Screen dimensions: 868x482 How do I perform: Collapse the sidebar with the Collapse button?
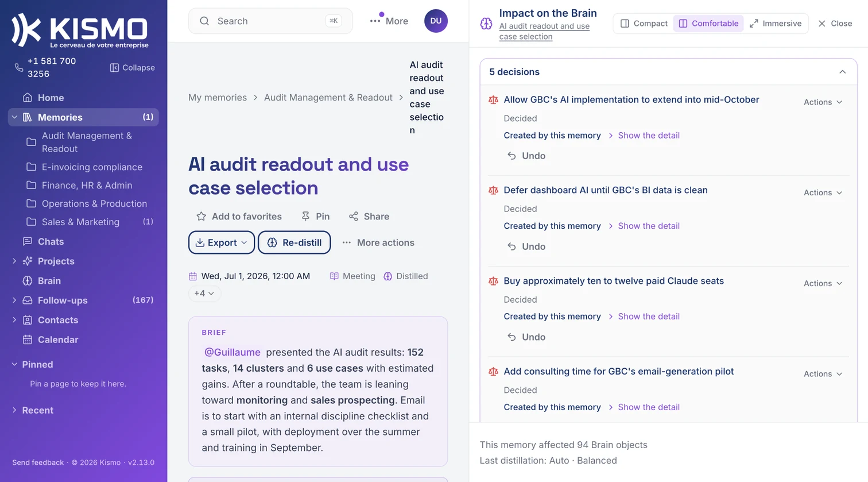(x=133, y=68)
